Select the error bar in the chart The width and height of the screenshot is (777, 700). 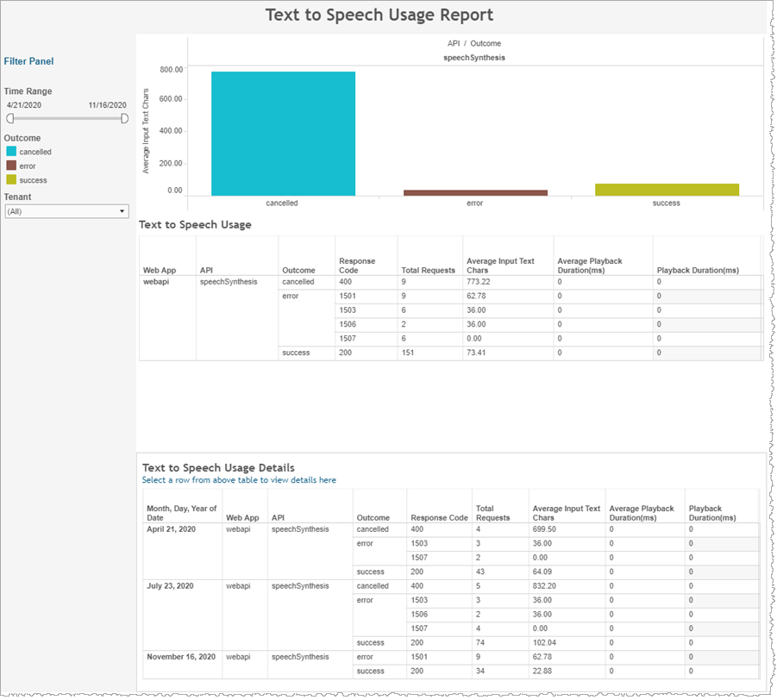(475, 192)
